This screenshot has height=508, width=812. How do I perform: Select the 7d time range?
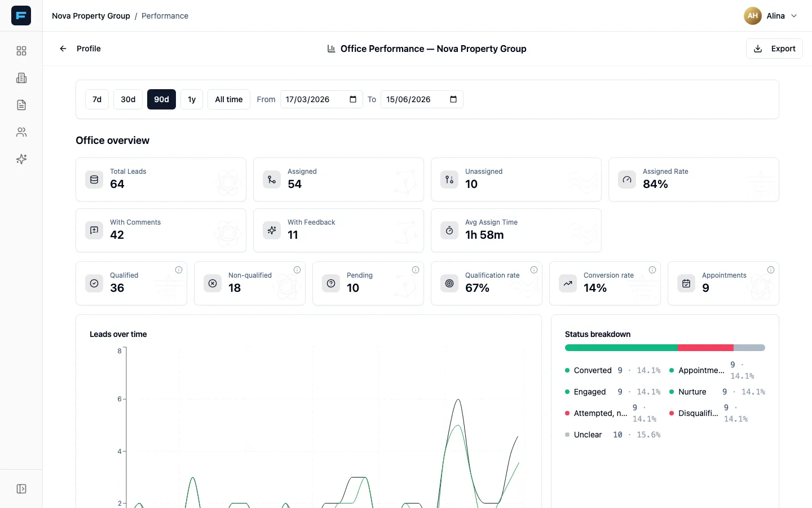pos(97,99)
